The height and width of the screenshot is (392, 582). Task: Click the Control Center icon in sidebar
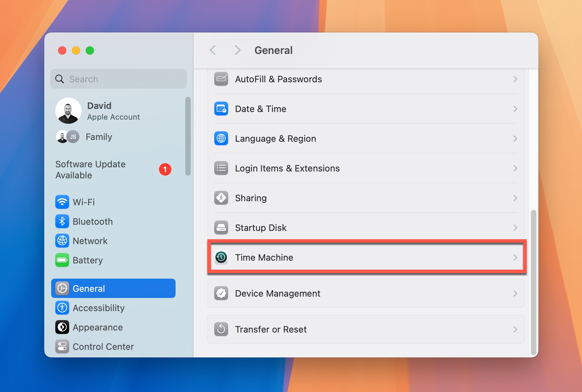tap(62, 347)
